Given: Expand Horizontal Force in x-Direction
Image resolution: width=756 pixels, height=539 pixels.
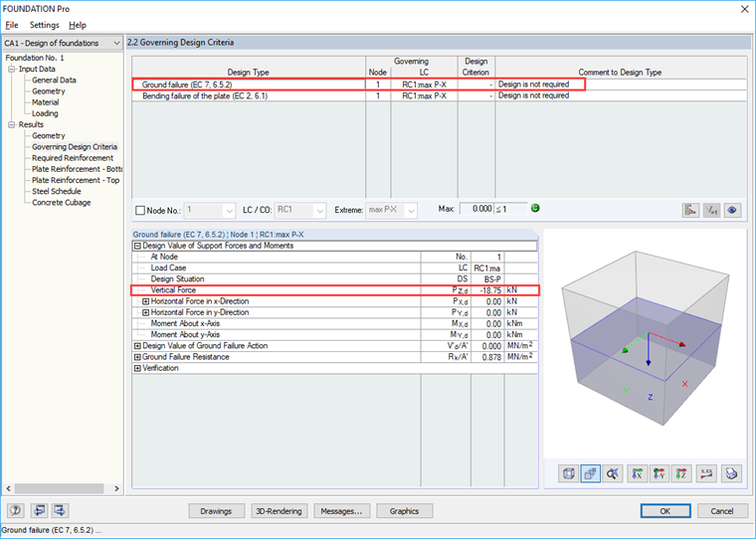Looking at the screenshot, I should click(x=145, y=301).
